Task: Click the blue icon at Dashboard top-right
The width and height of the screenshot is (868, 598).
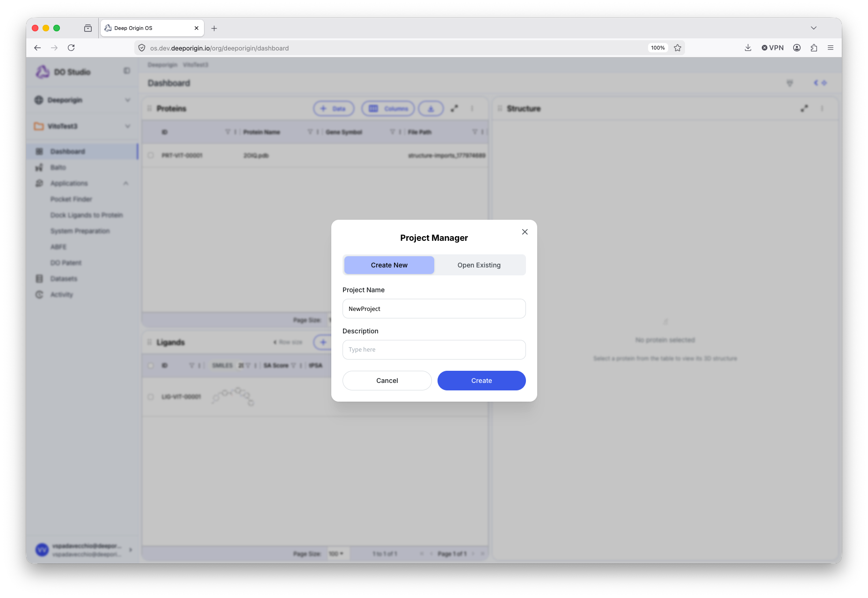Action: 820,83
